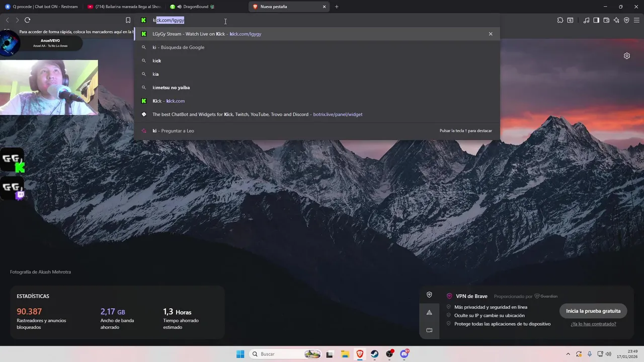Open new tab page customize gear
Screen dimensions: 644x362
click(627, 56)
